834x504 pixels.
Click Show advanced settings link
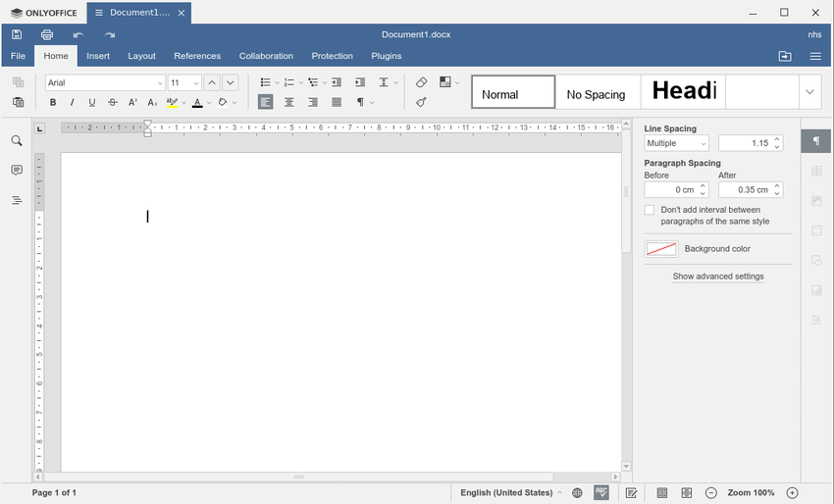718,277
